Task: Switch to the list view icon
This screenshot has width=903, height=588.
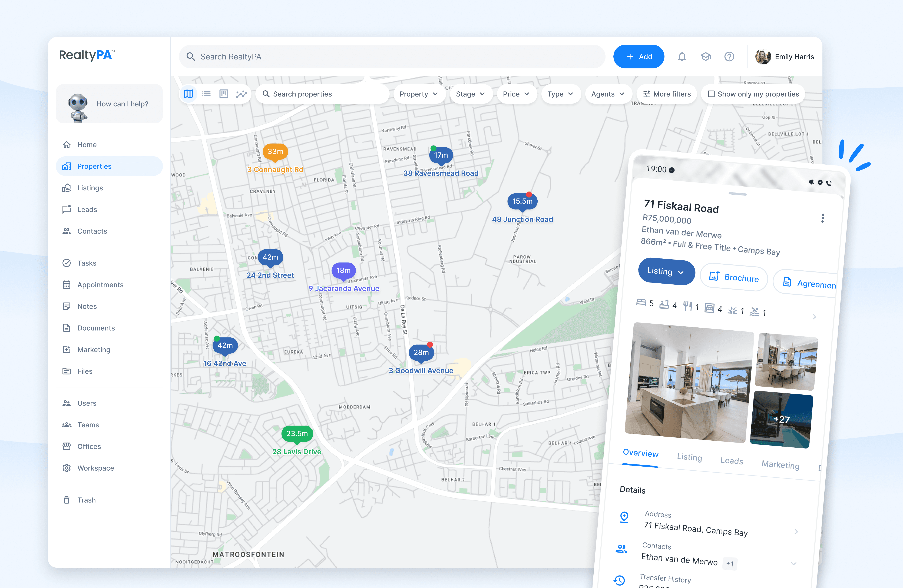Action: click(206, 94)
